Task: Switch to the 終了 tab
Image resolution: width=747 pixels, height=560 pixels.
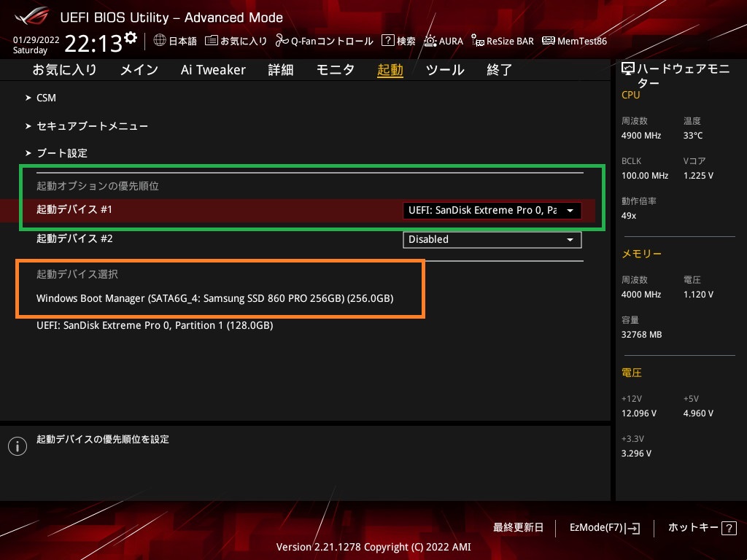Action: tap(499, 70)
